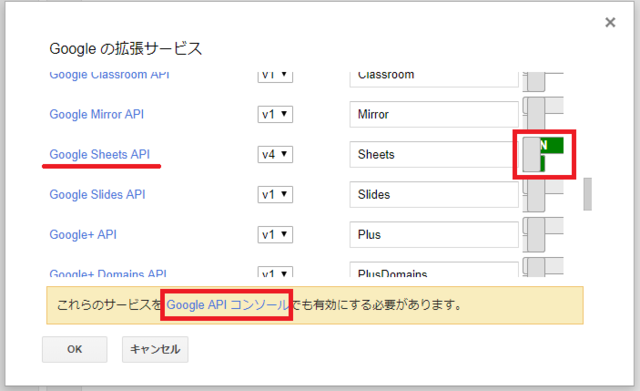
Task: Expand the Google+ Domains API version dropdown
Action: tap(275, 272)
